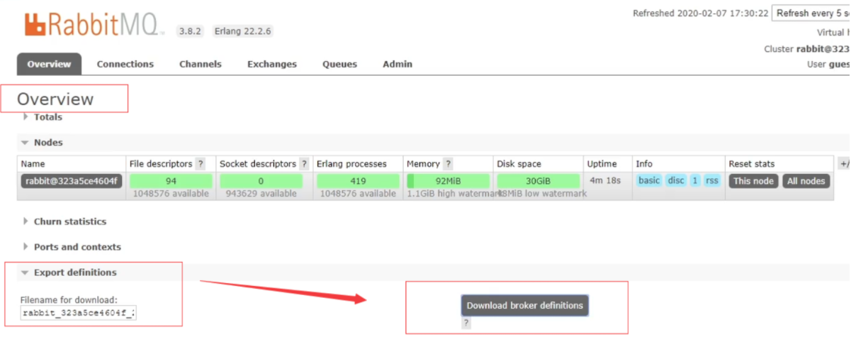
Task: Switch to the Overview tab
Action: click(49, 64)
